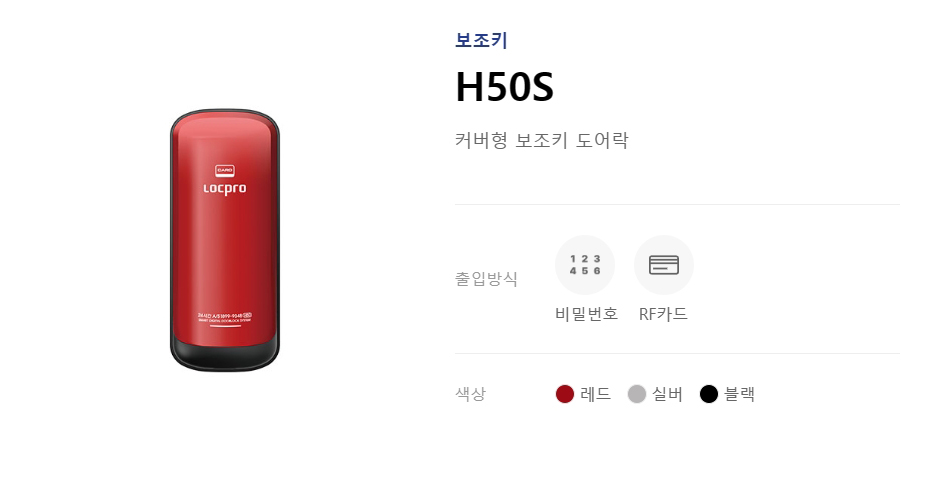This screenshot has height=480, width=950.
Task: Click the black base of the lock
Action: [225, 356]
